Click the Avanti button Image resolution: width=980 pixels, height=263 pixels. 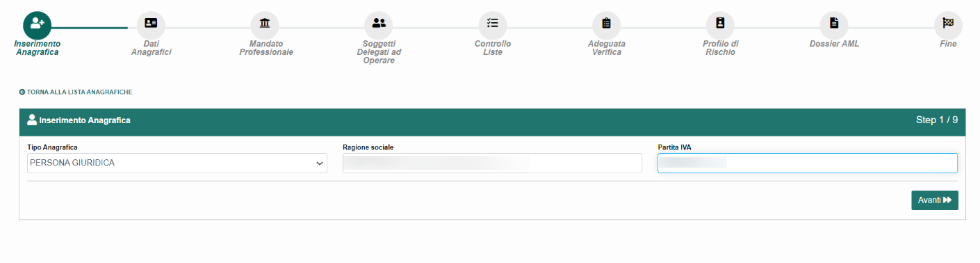(935, 200)
